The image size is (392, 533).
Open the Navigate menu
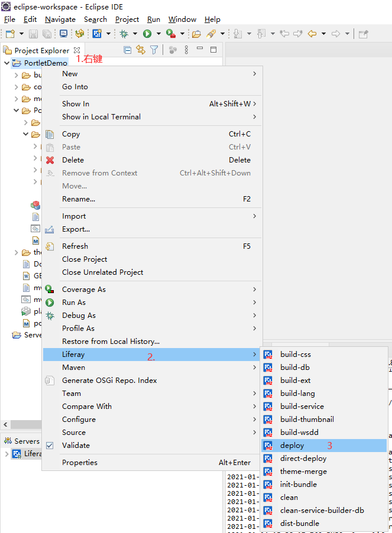[60, 19]
